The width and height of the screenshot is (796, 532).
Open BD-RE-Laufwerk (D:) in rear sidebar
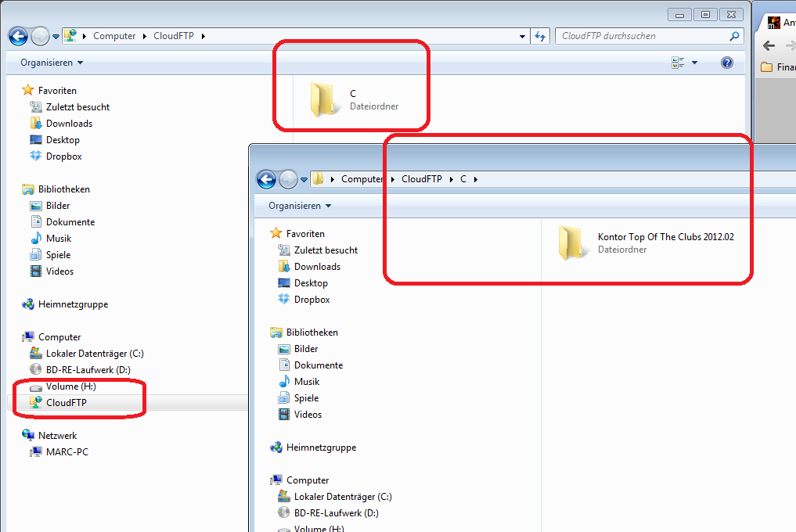tap(80, 369)
